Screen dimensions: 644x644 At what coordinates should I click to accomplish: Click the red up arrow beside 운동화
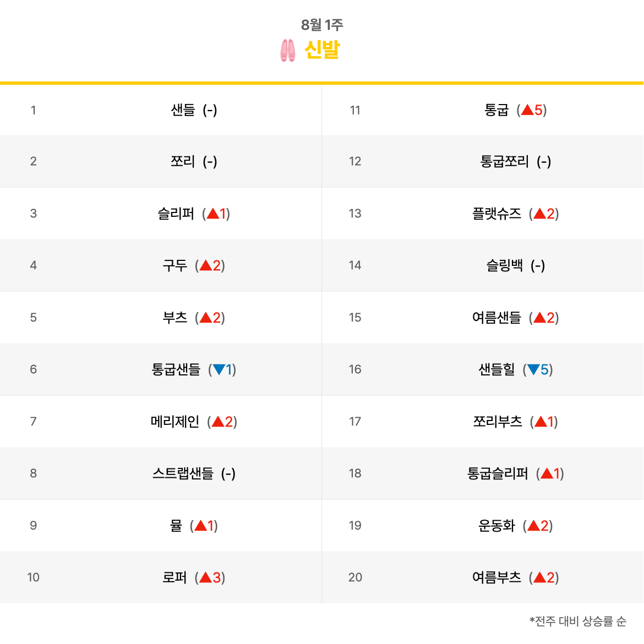click(x=533, y=525)
